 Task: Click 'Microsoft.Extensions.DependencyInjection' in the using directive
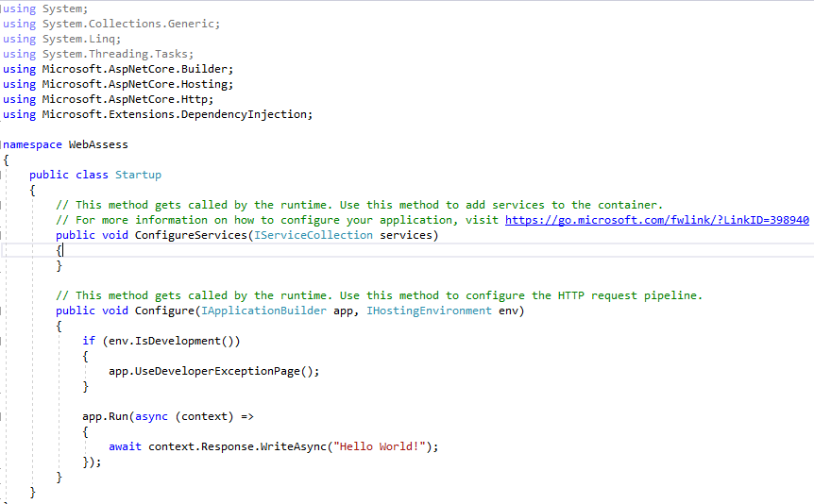tap(175, 114)
